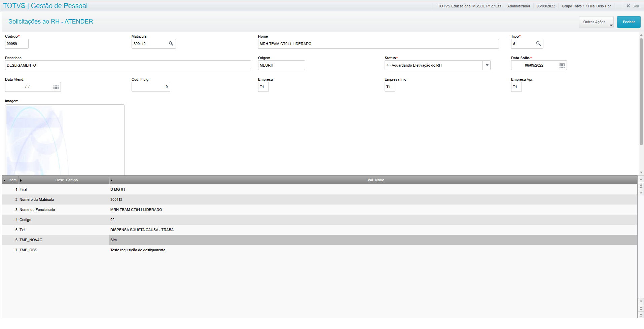Click Administrador in the header bar
Image resolution: width=644 pixels, height=329 pixels.
pos(518,6)
